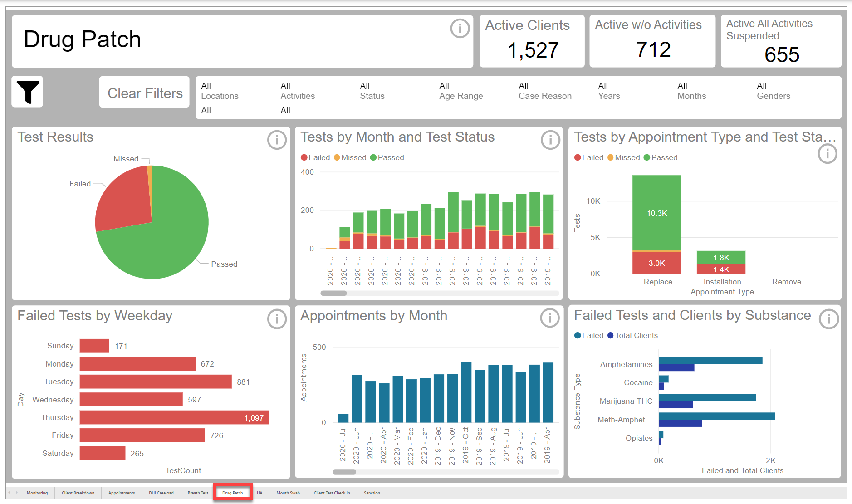852x504 pixels.
Task: Click the Tests by Month horizontal scrollbar
Action: 439,293
